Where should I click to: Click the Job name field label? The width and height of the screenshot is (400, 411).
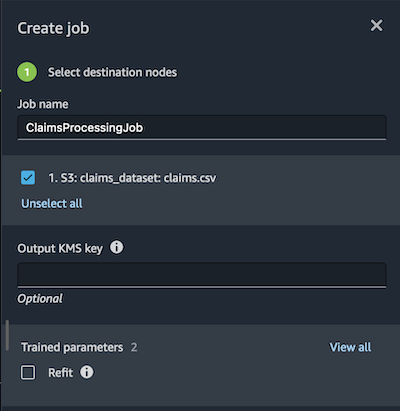(x=43, y=104)
